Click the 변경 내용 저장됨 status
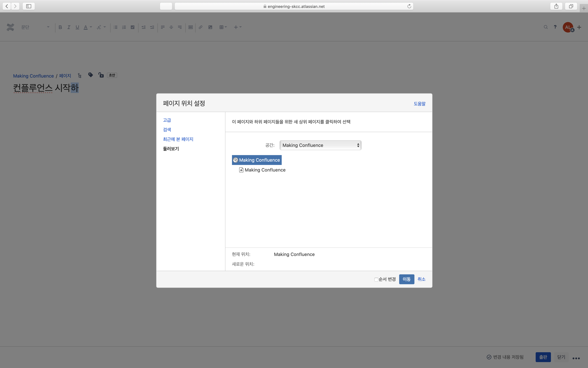 [x=505, y=357]
